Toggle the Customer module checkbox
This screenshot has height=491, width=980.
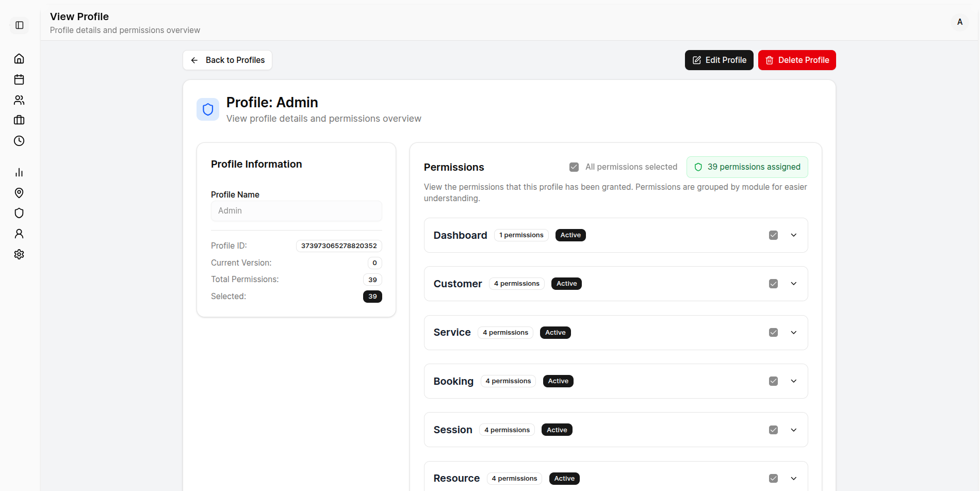click(x=773, y=283)
